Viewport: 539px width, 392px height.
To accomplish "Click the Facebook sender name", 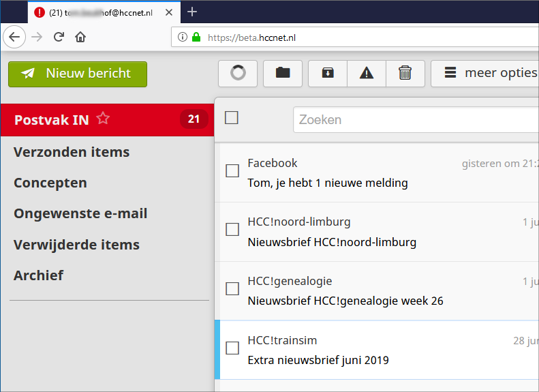I will pos(273,163).
